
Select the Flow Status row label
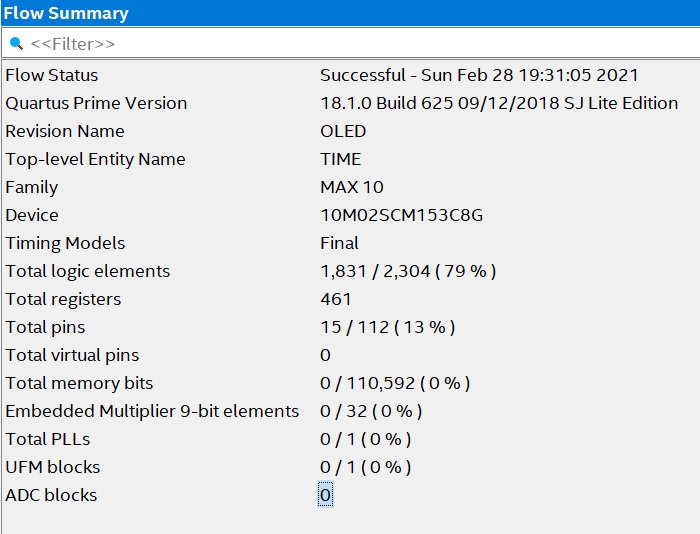click(x=52, y=75)
